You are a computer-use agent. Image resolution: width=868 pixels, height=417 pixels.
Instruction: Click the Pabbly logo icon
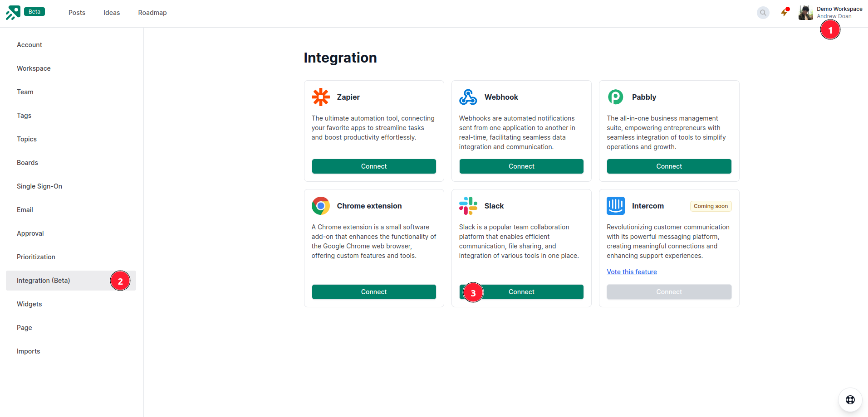616,97
